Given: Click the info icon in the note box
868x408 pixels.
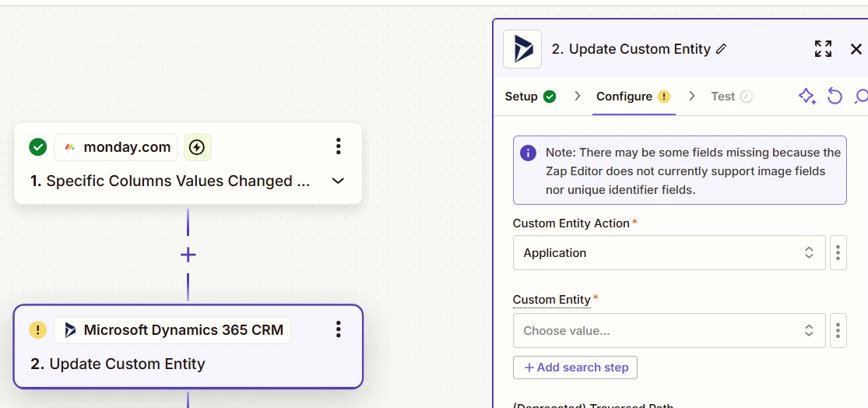Looking at the screenshot, I should pos(528,153).
